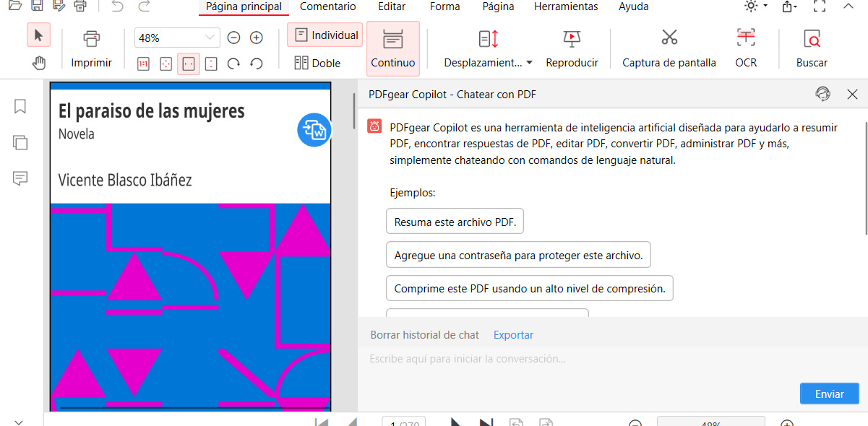Save the document with the save icon
Screen dimensions: 868x426
[x=35, y=6]
